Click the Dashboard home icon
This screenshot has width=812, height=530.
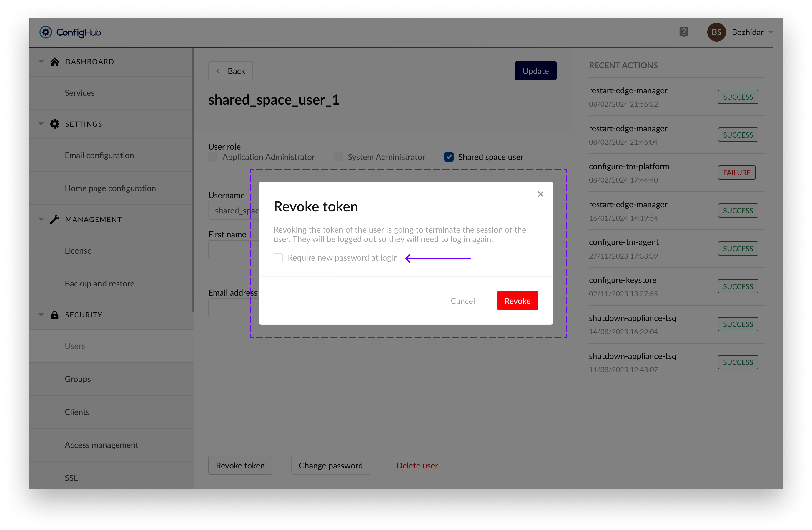click(55, 62)
